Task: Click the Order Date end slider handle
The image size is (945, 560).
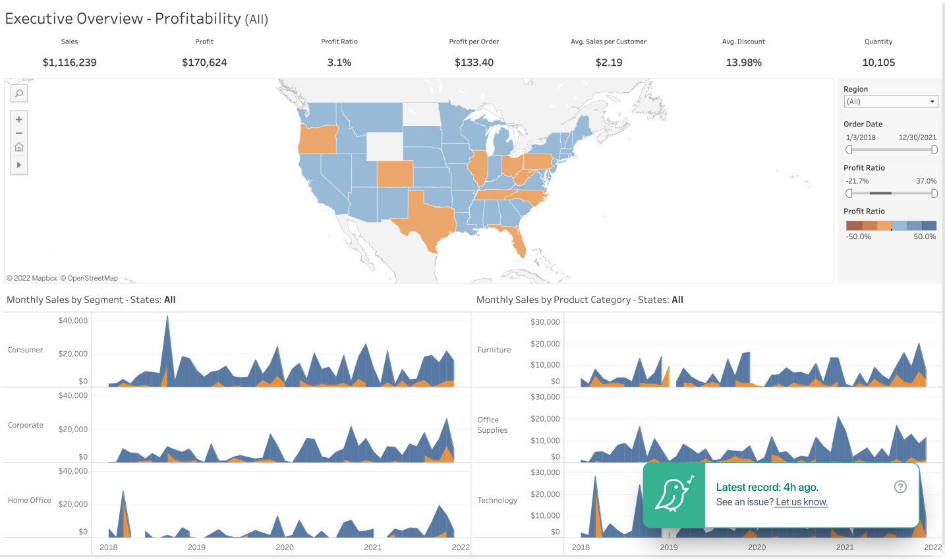Action: 934,150
